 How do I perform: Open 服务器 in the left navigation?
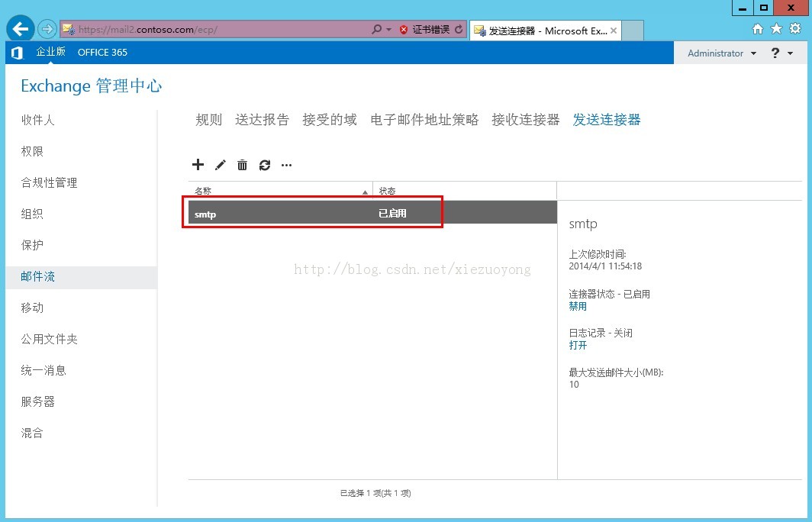[x=38, y=401]
